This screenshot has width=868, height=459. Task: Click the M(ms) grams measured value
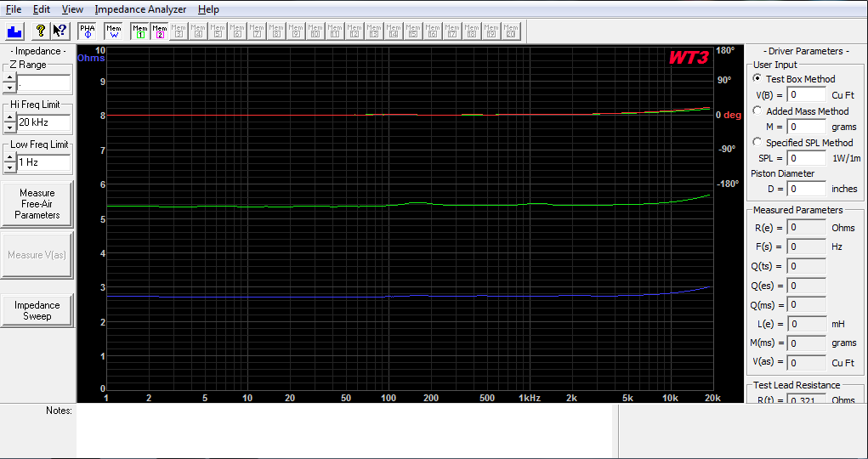(x=807, y=343)
